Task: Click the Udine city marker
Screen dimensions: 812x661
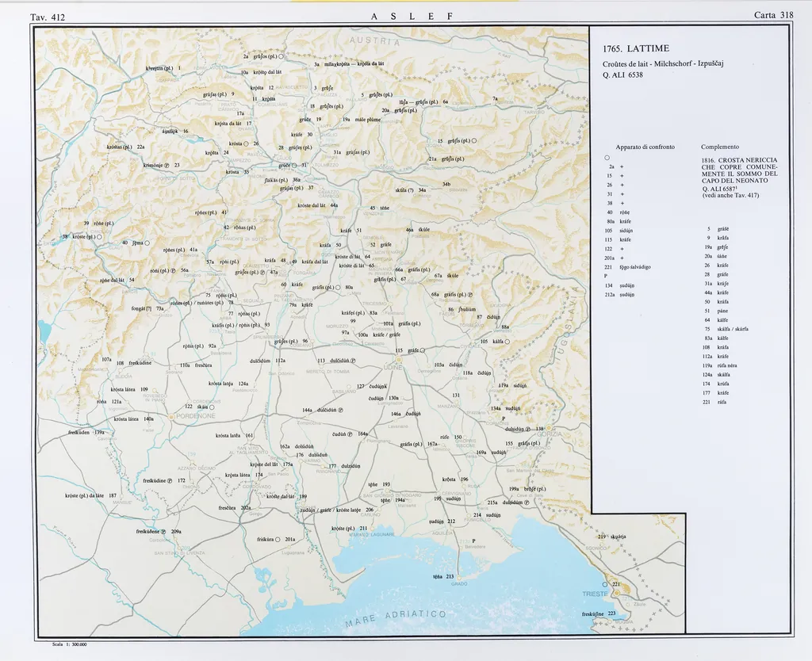Action: coord(399,359)
